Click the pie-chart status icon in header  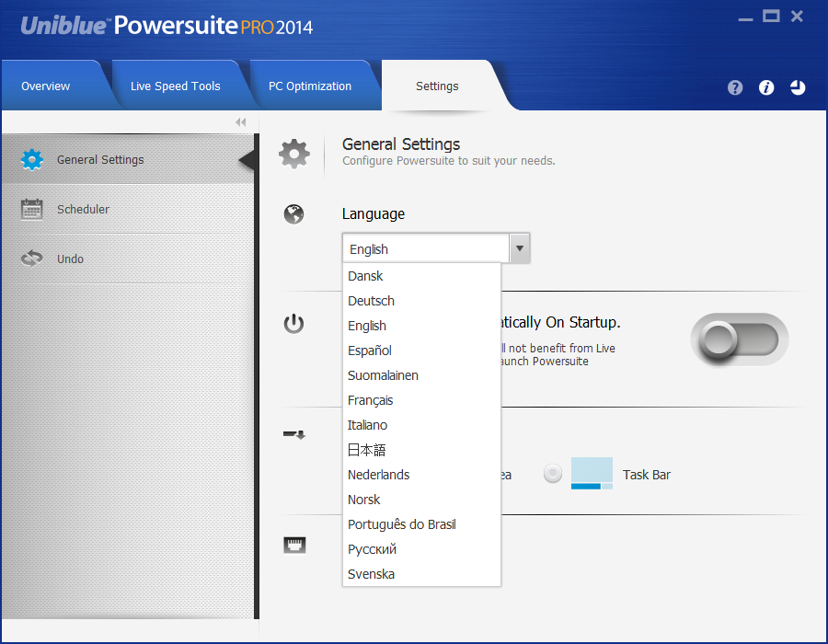coord(798,87)
